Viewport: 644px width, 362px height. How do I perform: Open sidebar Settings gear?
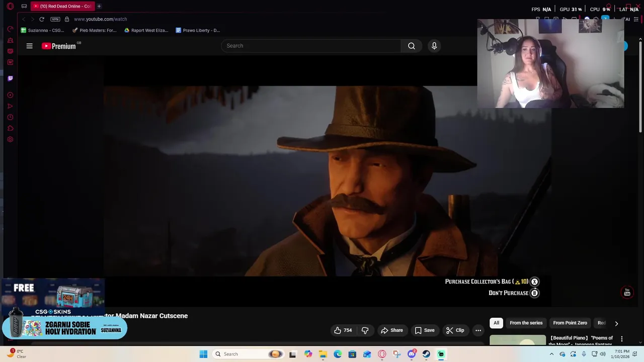pos(10,139)
